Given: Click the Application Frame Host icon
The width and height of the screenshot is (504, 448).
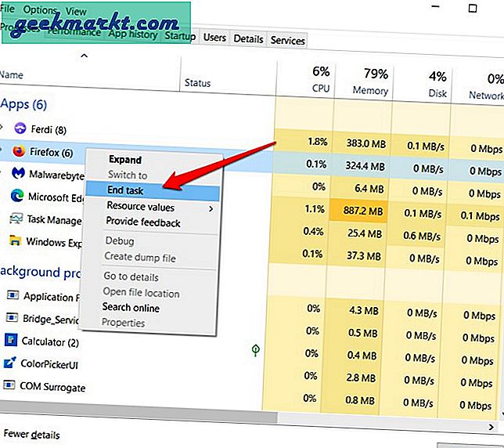Looking at the screenshot, I should click(13, 294).
